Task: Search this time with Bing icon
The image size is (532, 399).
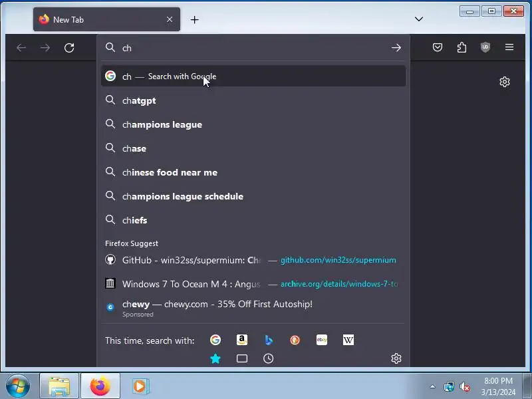Action: [x=269, y=340]
